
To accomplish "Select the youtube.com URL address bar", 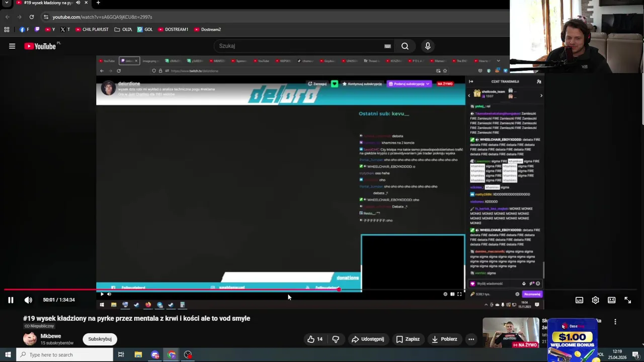I will click(x=102, y=17).
